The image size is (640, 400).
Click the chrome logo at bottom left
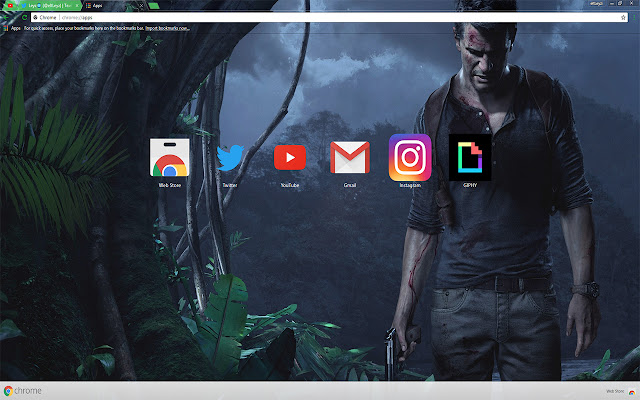23,391
